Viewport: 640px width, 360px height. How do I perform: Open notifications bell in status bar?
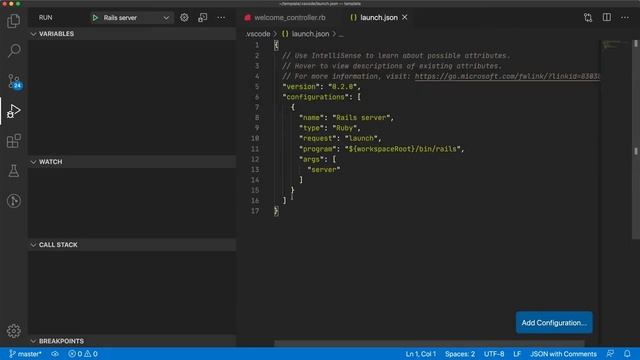tap(627, 354)
